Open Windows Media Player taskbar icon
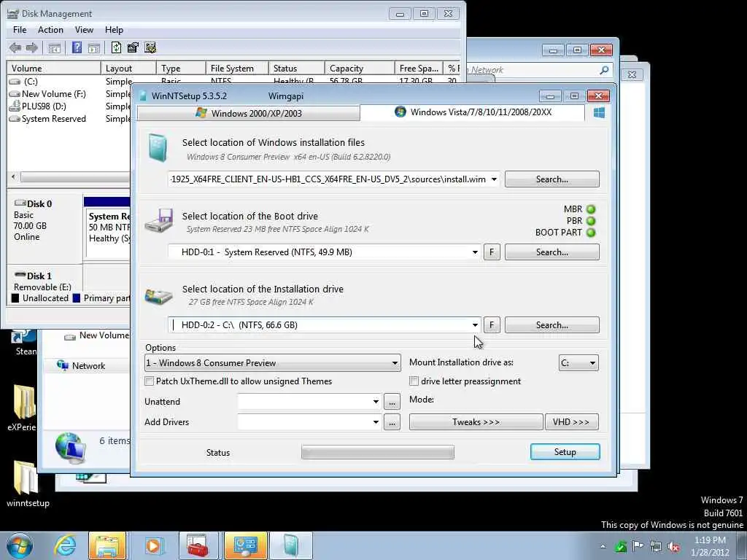 [153, 546]
